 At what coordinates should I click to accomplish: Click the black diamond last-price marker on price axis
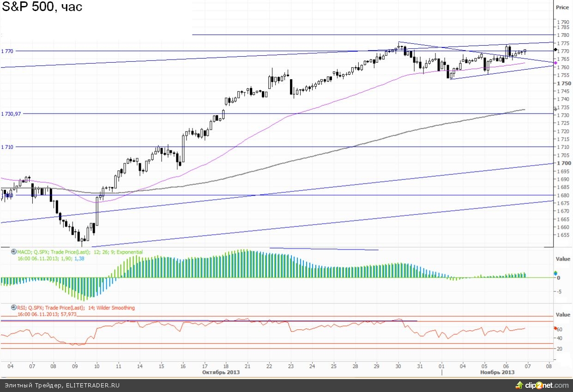pyautogui.click(x=555, y=50)
